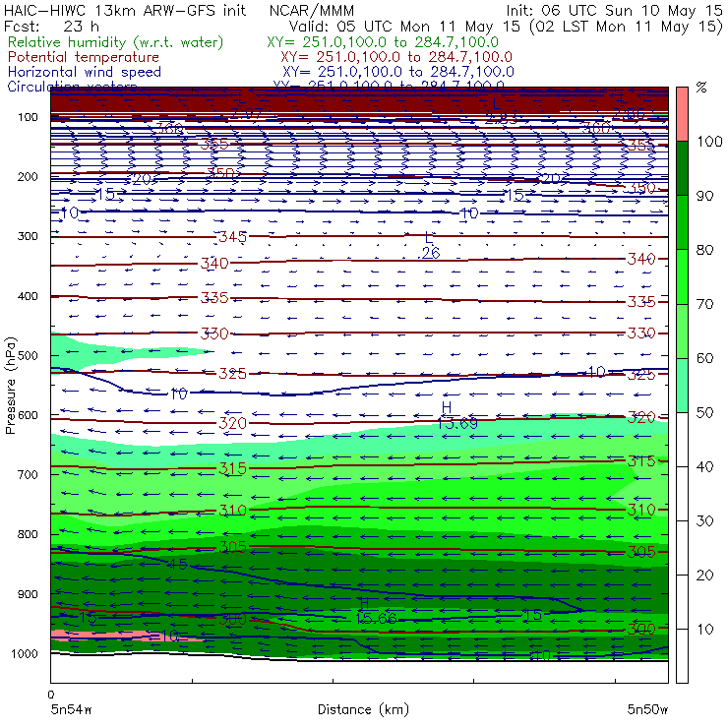Click the 'NCAR/MMM' header text
The width and height of the screenshot is (728, 728).
[312, 11]
